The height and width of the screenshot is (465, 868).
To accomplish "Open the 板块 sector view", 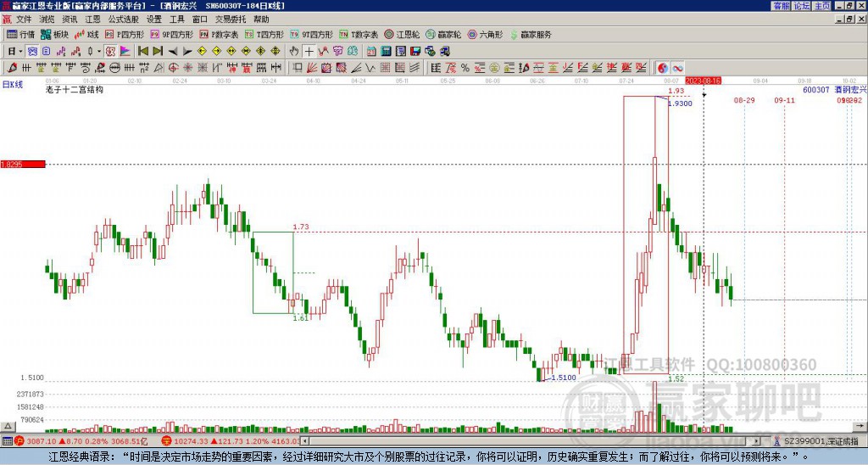I will [x=54, y=34].
